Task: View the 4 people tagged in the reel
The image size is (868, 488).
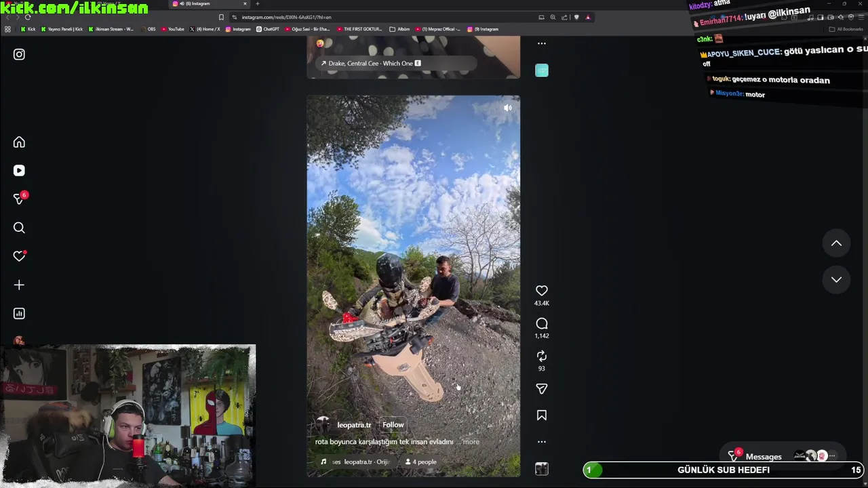Action: [x=420, y=462]
